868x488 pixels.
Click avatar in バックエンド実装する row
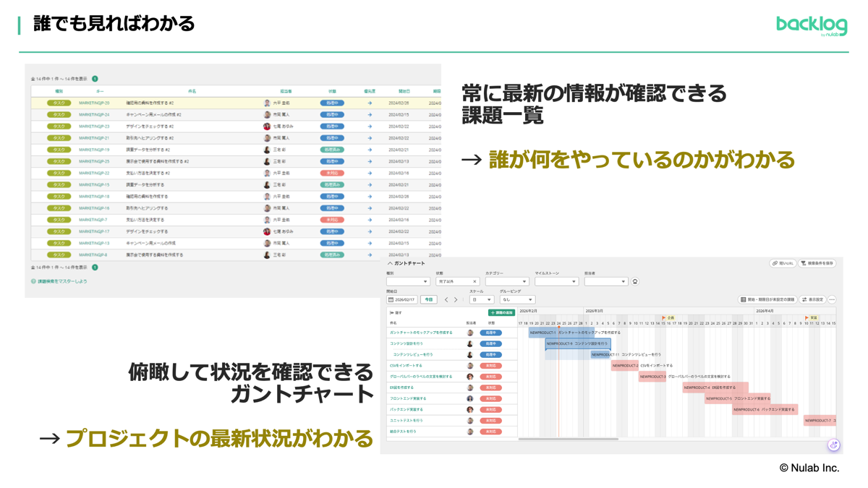click(470, 409)
